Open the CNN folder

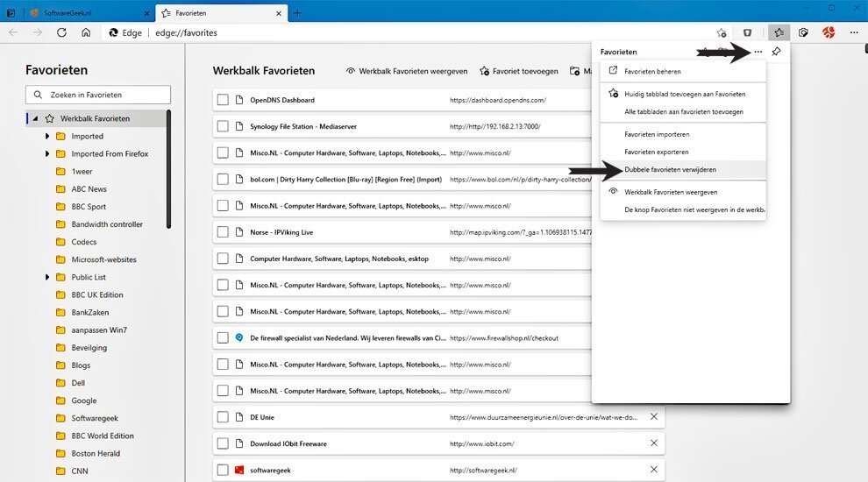click(79, 471)
